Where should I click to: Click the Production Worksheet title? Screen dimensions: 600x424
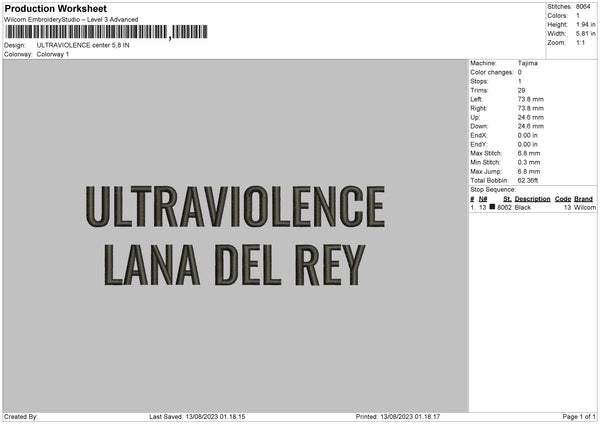[55, 8]
